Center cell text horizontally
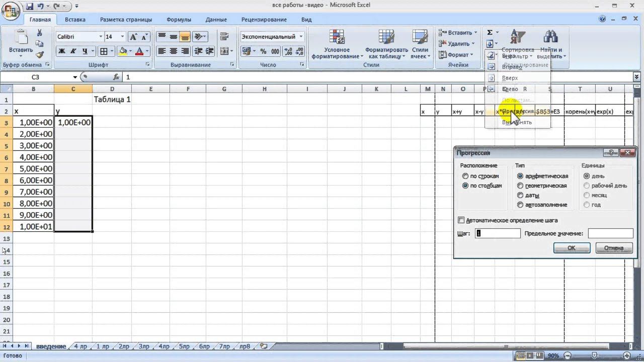The image size is (644, 362). [173, 51]
